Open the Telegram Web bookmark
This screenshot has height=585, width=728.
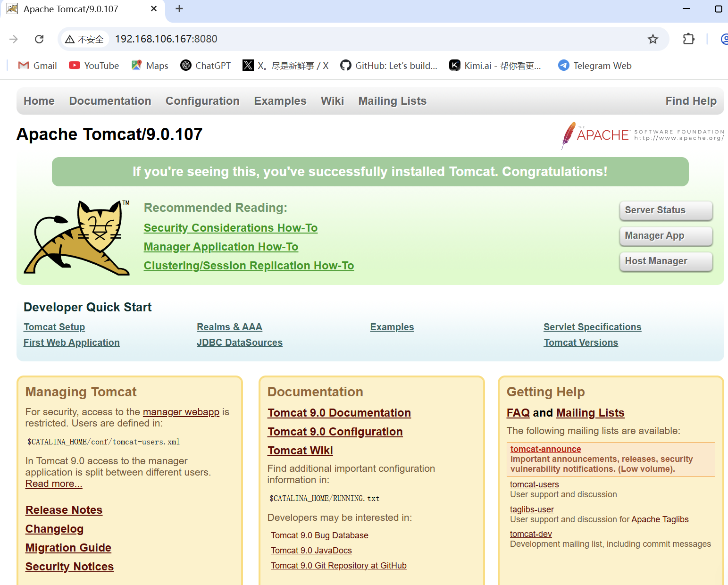pos(595,66)
